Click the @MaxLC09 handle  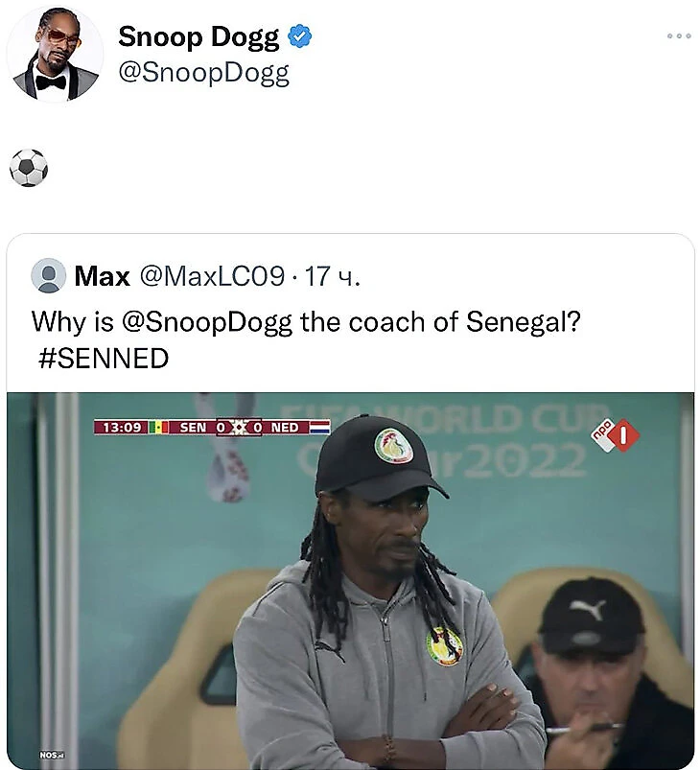coord(212,276)
